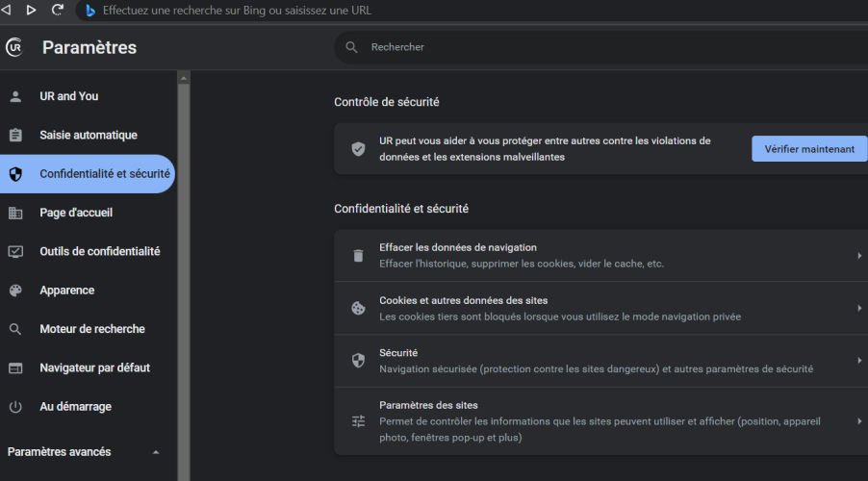Open Effacer les données de navigation
This screenshot has height=481, width=868.
pyautogui.click(x=601, y=255)
